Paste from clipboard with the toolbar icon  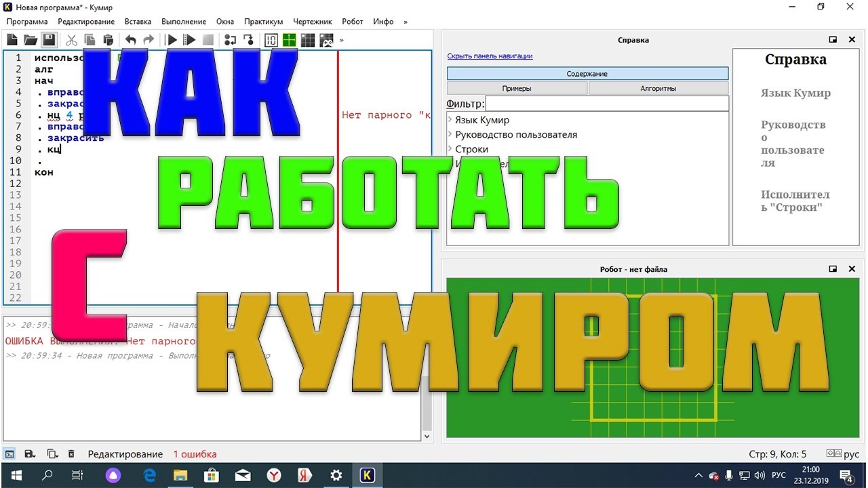[x=108, y=40]
